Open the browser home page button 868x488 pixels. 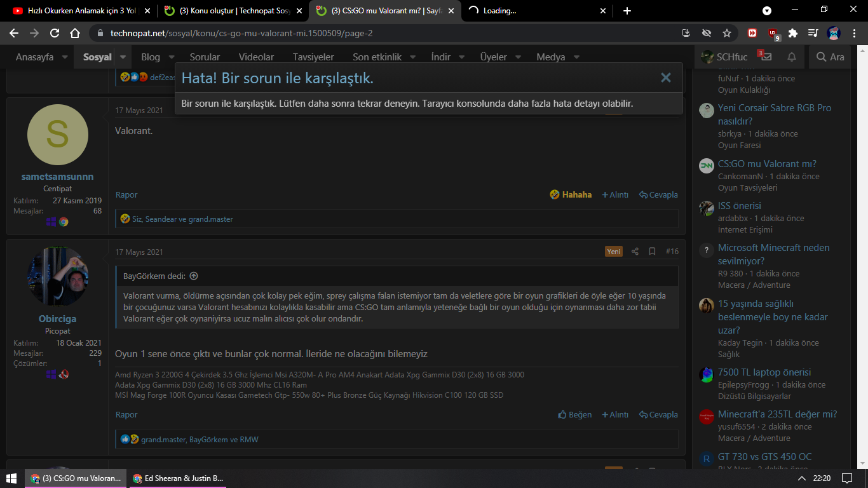tap(75, 33)
